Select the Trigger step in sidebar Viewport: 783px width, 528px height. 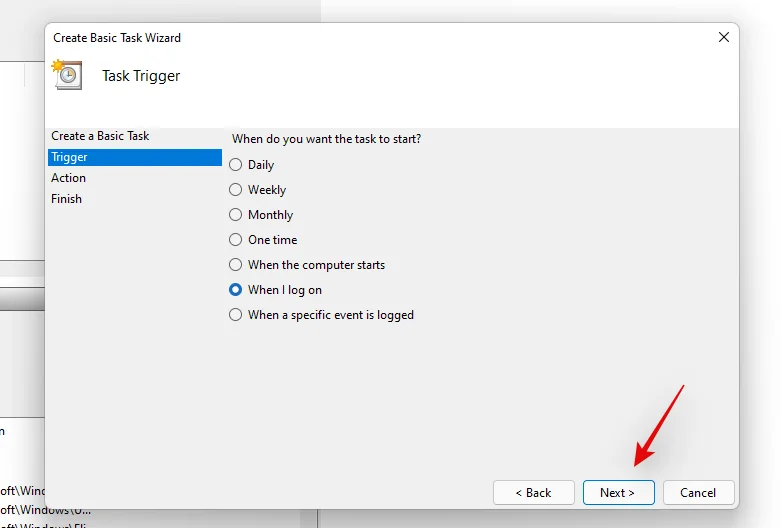pos(135,157)
